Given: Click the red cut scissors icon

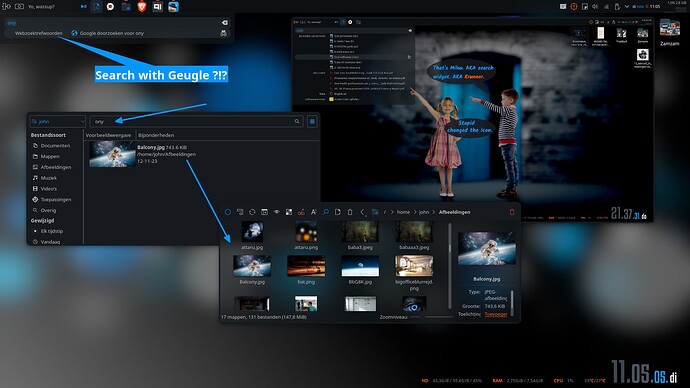Looking at the screenshot, I should 301,212.
